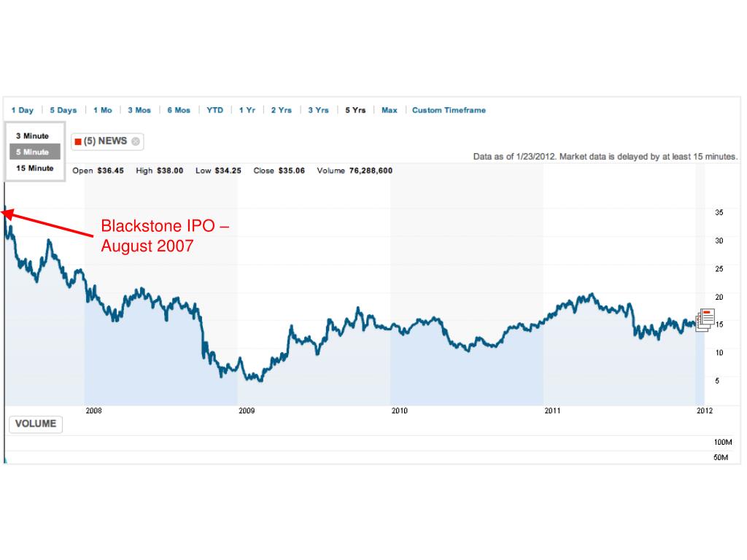The height and width of the screenshot is (560, 747).
Task: Click the 20 price axis label
Action: tap(719, 297)
